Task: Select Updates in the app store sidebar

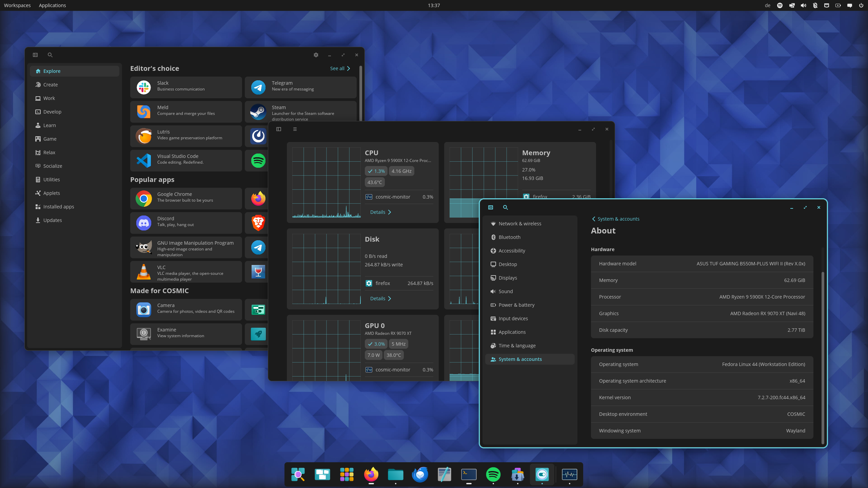Action: pos(75,220)
